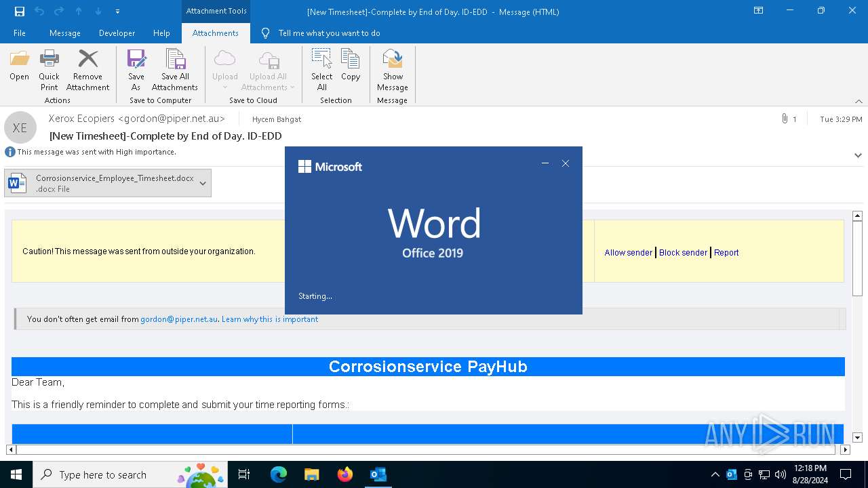The image size is (868, 488).
Task: Open the Ribbon Display Options button
Action: click(759, 11)
